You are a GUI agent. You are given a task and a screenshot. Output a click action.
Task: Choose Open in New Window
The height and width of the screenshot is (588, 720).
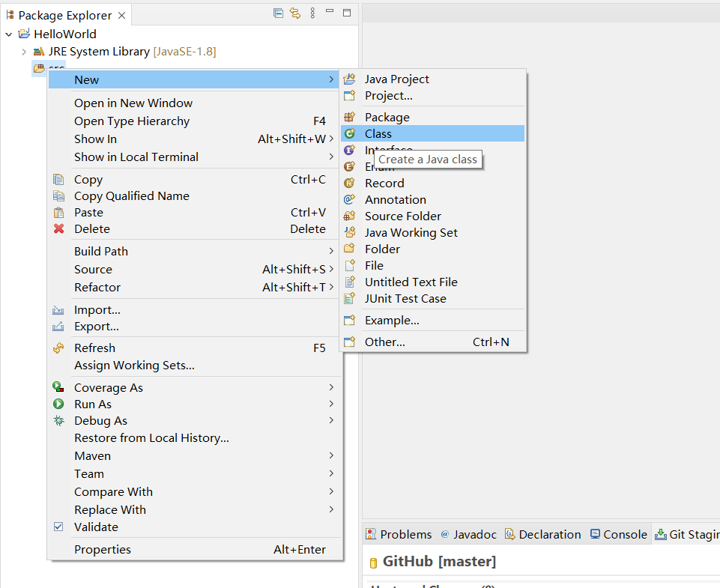coord(195,103)
